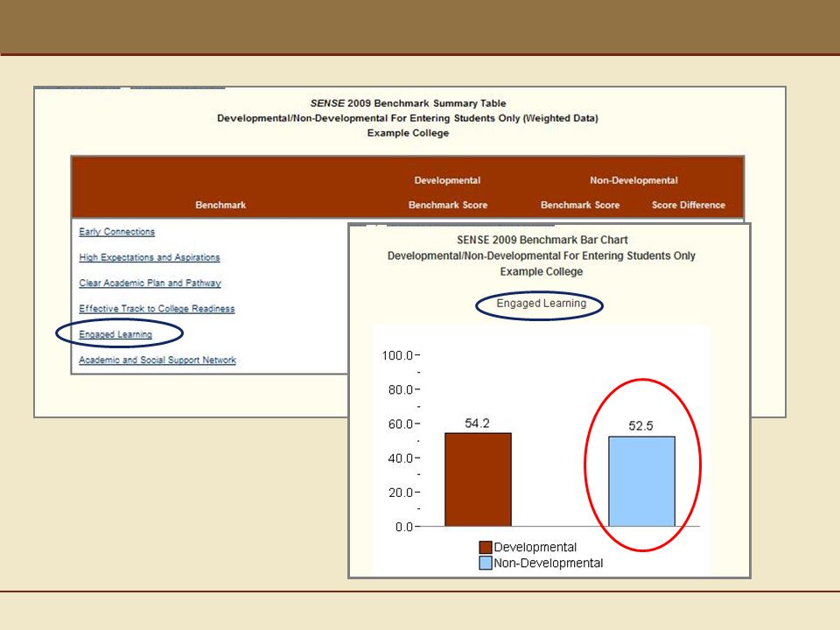Click SENSE 2009 Benchmark Summary Table title
The height and width of the screenshot is (630, 840).
(409, 103)
